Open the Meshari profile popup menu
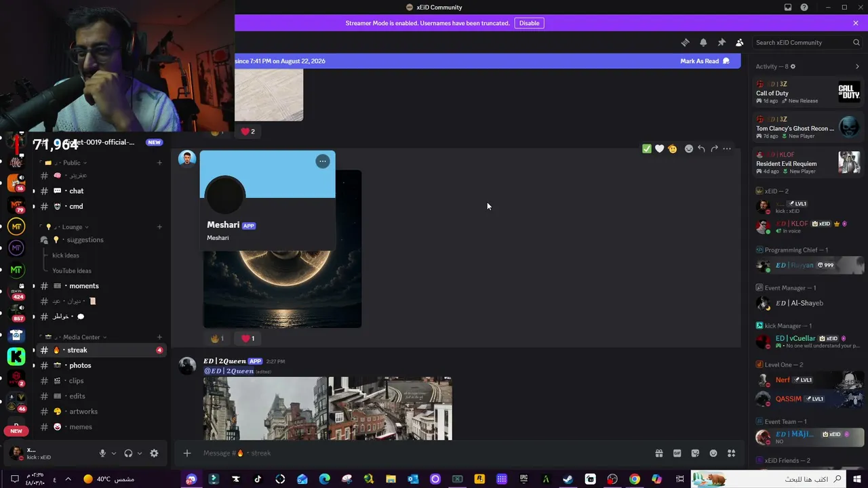The height and width of the screenshot is (488, 868). coord(323,161)
